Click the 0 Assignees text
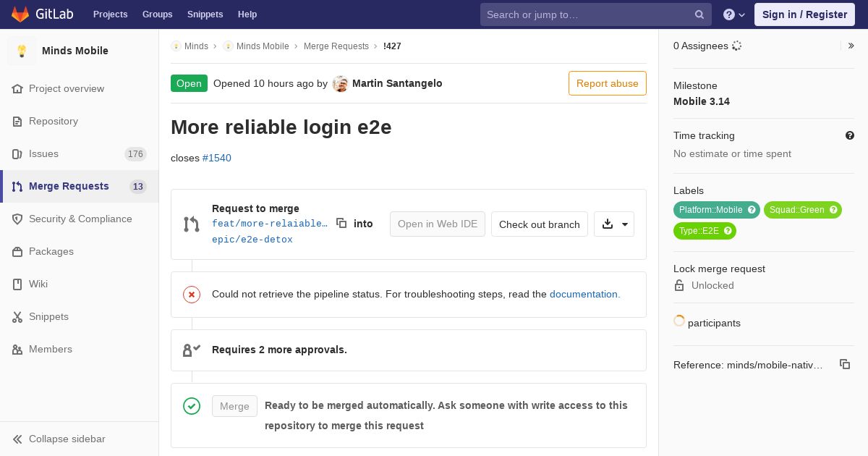Screen dimensions: 868x456 pyautogui.click(x=701, y=46)
